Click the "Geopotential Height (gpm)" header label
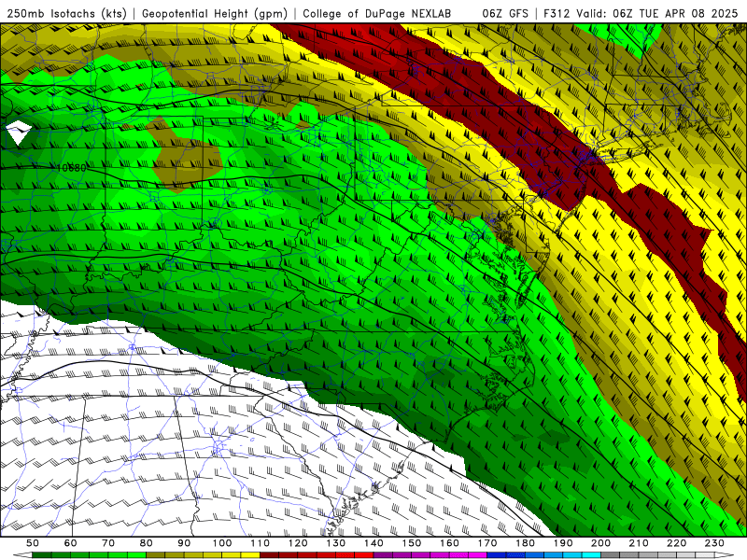 click(x=215, y=13)
